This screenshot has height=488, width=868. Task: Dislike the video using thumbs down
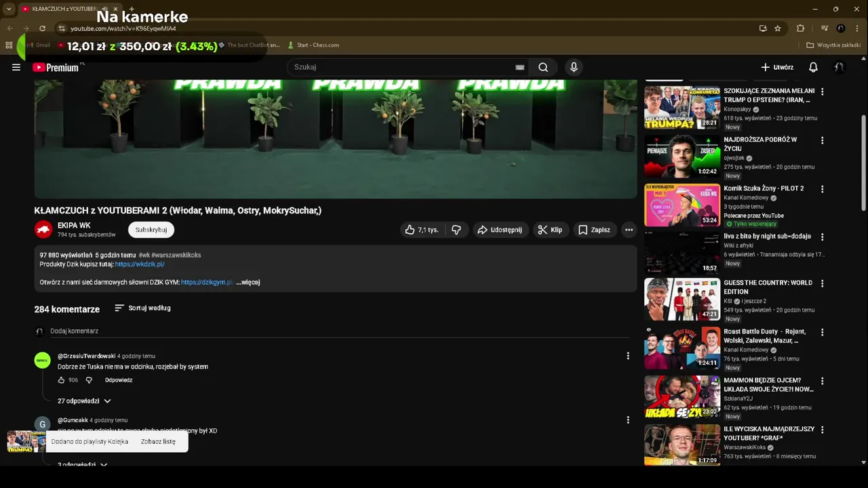pos(456,230)
